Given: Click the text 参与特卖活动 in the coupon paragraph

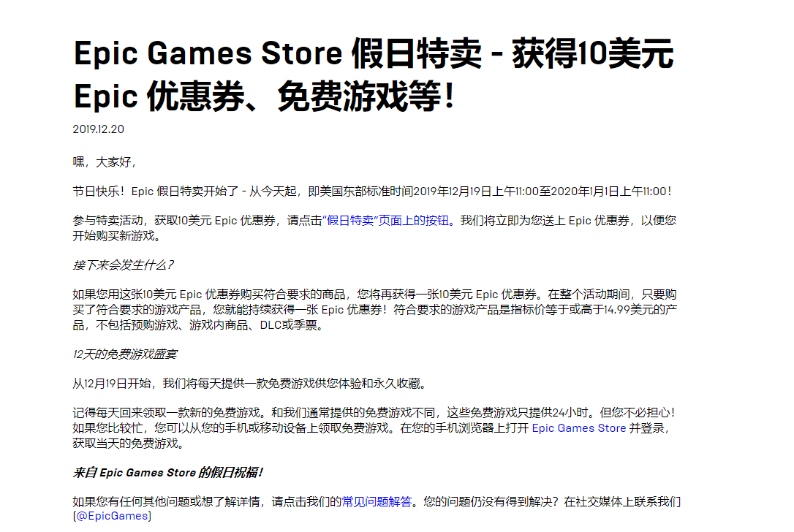Looking at the screenshot, I should coord(107,221).
